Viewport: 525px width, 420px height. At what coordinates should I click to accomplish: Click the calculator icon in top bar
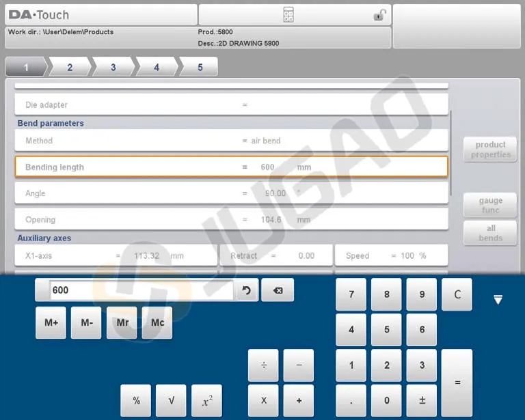click(288, 15)
